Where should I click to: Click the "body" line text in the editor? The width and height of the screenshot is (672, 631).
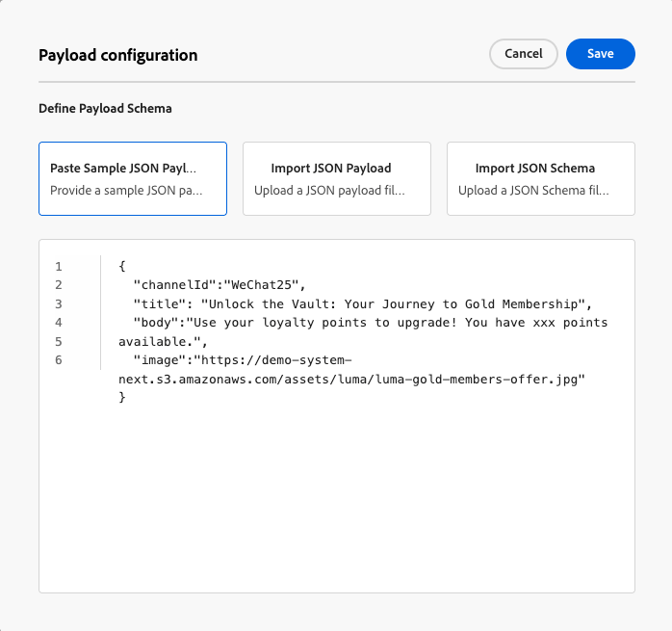[x=371, y=323]
